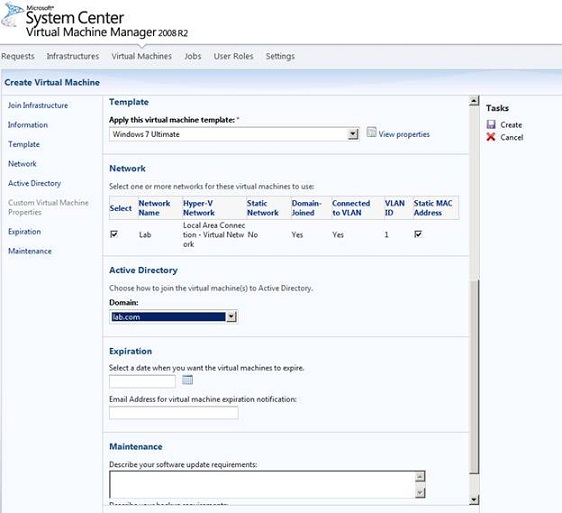This screenshot has height=513, width=562.
Task: Click the main form vertical scrollbar thumb
Action: (474, 376)
